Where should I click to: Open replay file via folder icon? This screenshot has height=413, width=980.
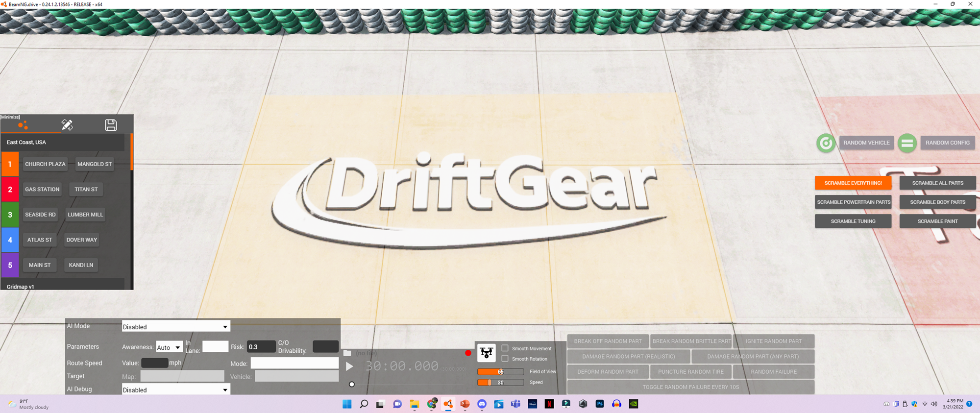(347, 353)
